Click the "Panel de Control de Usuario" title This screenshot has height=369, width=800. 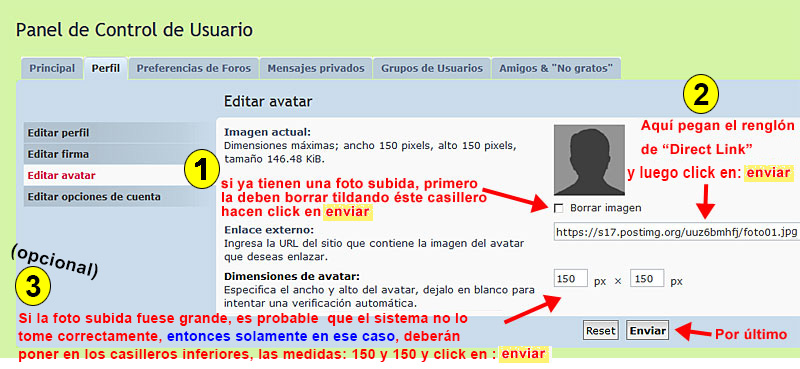[x=134, y=30]
